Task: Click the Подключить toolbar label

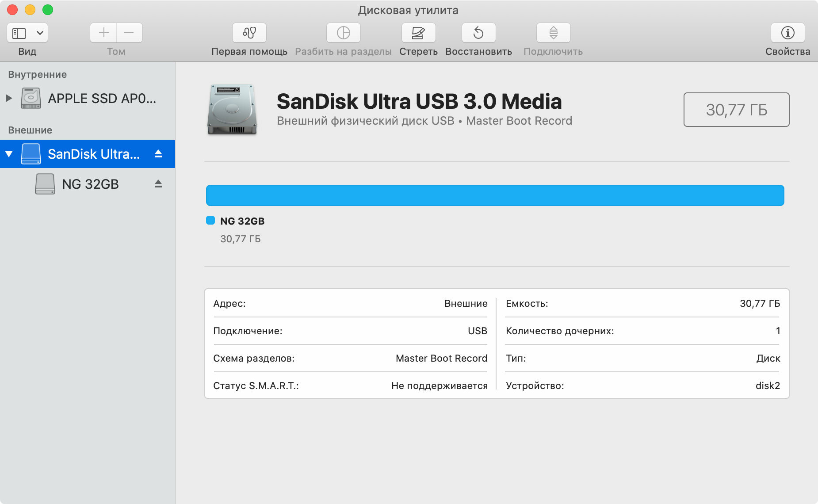Action: (553, 51)
